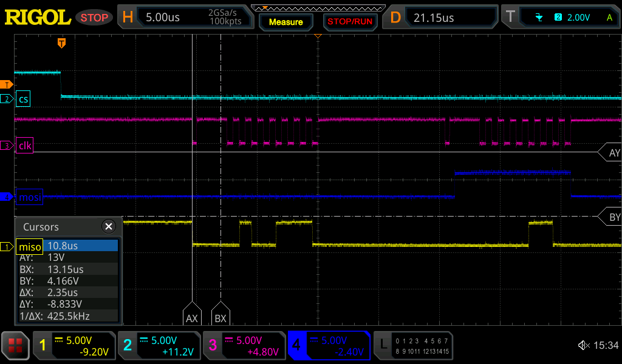Grab the BX cursor handle
Viewport: 622px width, 364px height.
point(220,314)
